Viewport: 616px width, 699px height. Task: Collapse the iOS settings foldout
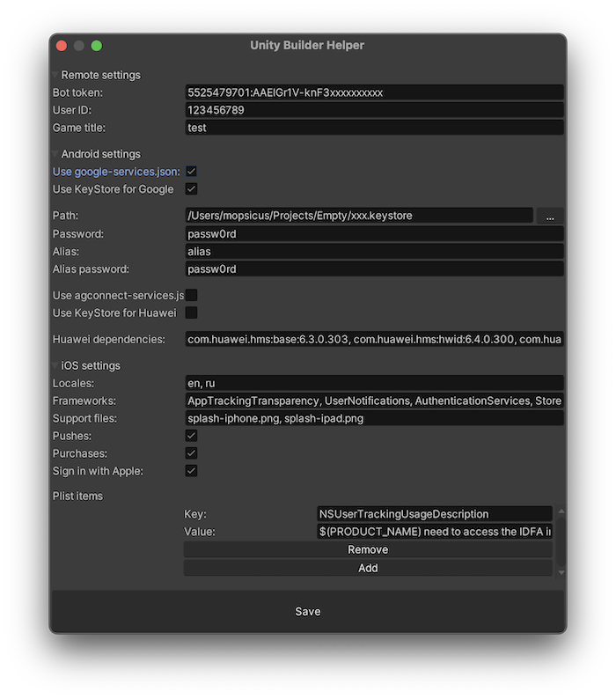point(55,365)
